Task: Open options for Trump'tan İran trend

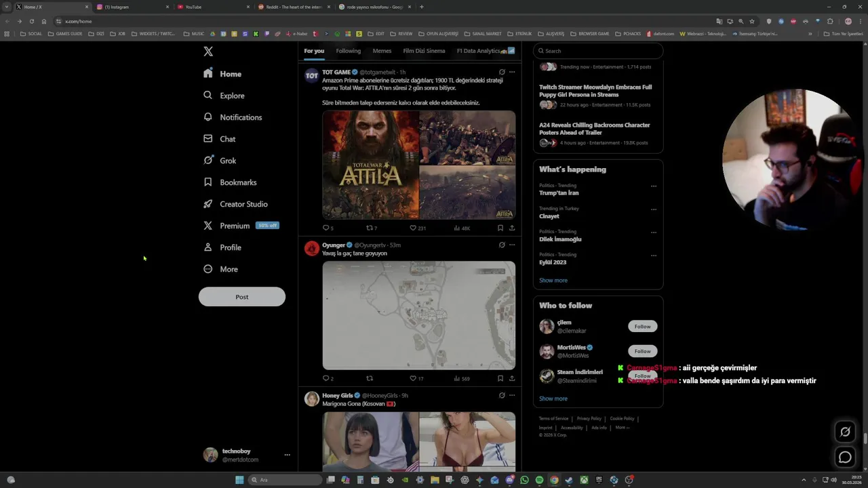Action: point(654,186)
